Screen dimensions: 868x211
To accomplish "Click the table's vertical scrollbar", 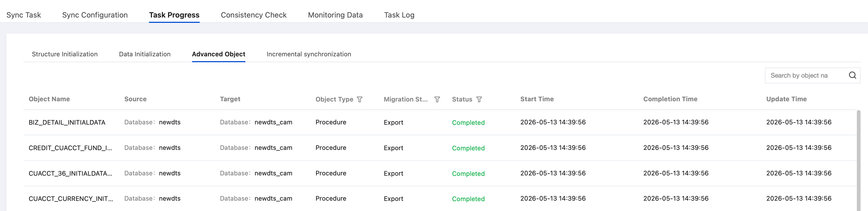I will [858, 161].
